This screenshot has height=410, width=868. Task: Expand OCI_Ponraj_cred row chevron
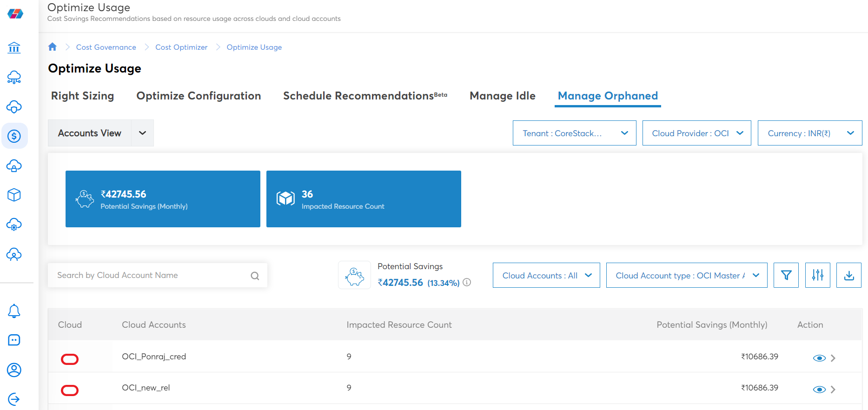833,358
